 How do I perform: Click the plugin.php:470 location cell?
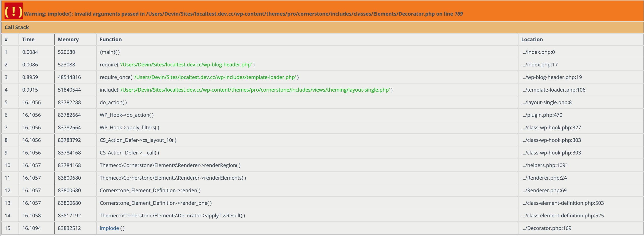542,115
